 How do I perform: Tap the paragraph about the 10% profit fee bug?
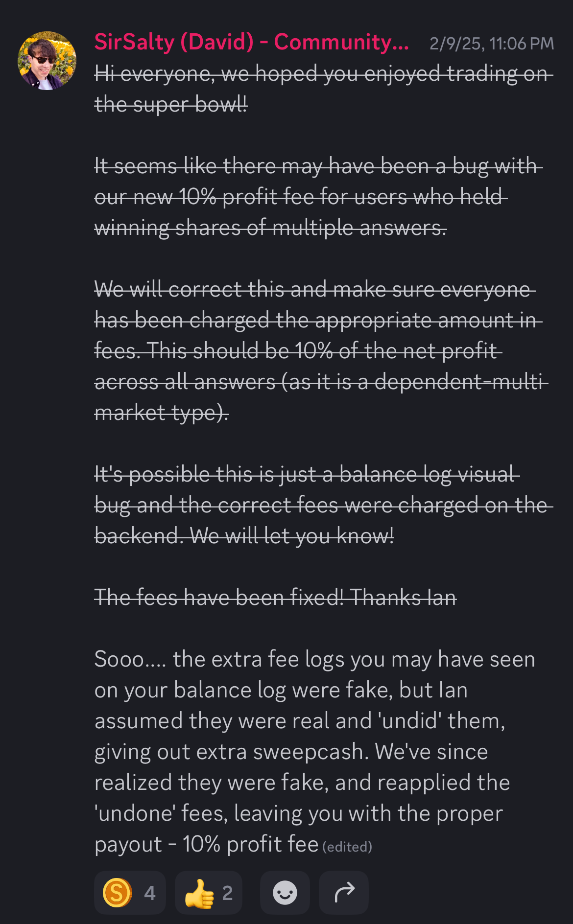coord(318,197)
